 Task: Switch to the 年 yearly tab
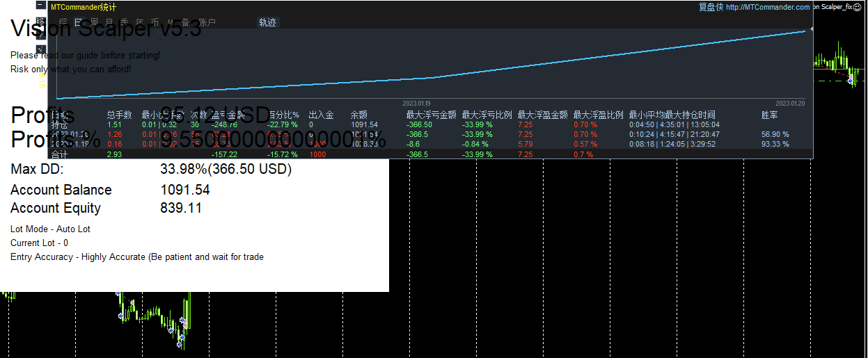(x=140, y=22)
